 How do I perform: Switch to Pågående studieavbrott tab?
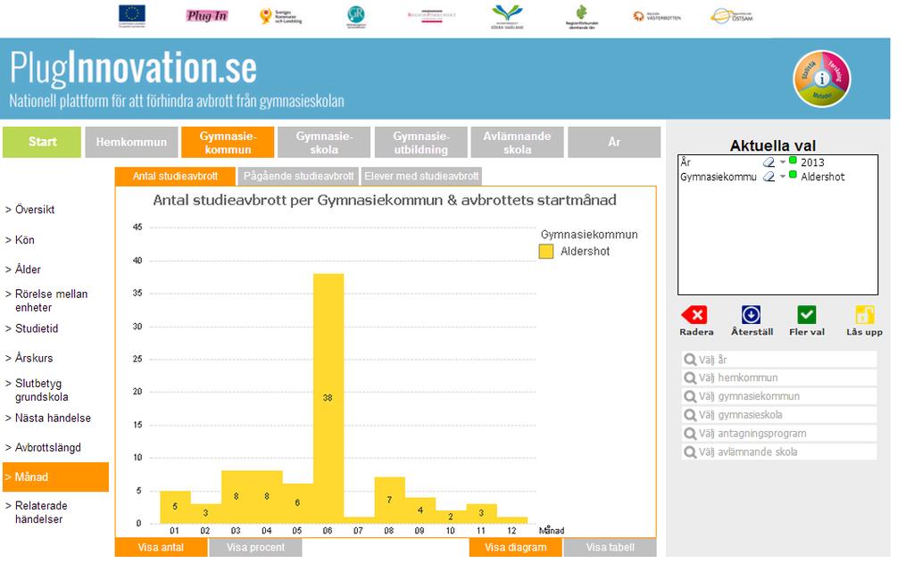298,176
